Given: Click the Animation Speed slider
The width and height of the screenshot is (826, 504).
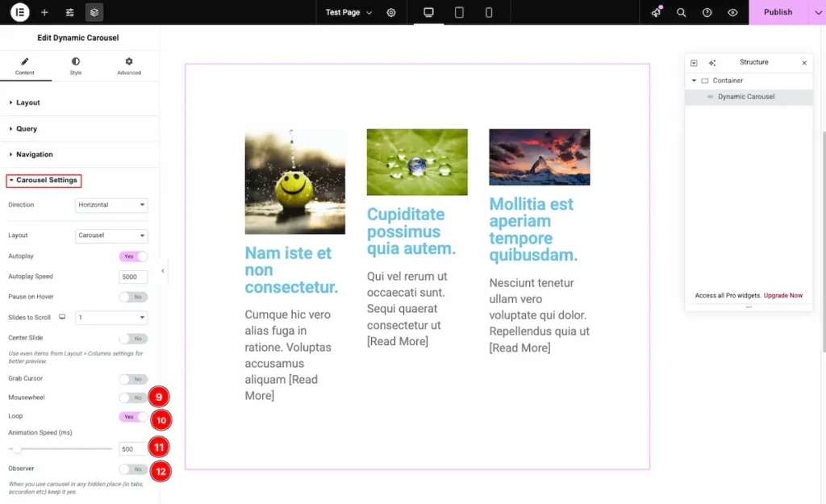Looking at the screenshot, I should coord(60,448).
